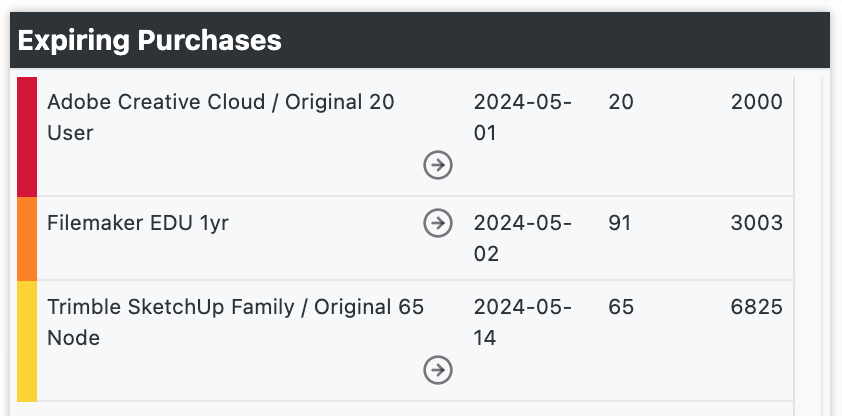This screenshot has height=416, width=842.
Task: Click the 2024-05-02 expiry date
Action: [x=522, y=238]
